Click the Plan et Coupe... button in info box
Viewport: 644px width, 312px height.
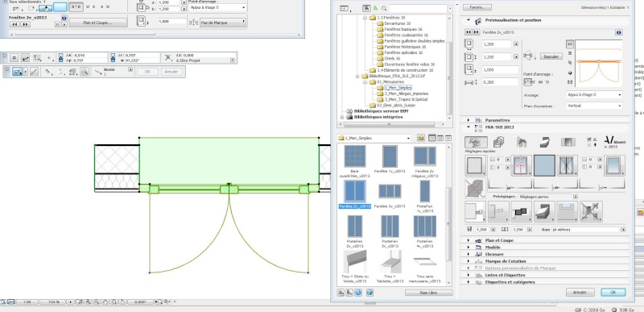(x=97, y=23)
